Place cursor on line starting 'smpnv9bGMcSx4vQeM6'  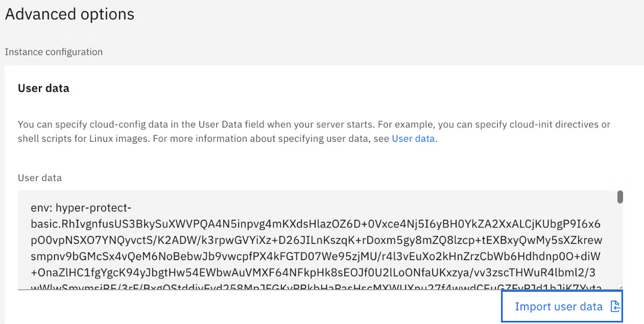(x=316, y=256)
